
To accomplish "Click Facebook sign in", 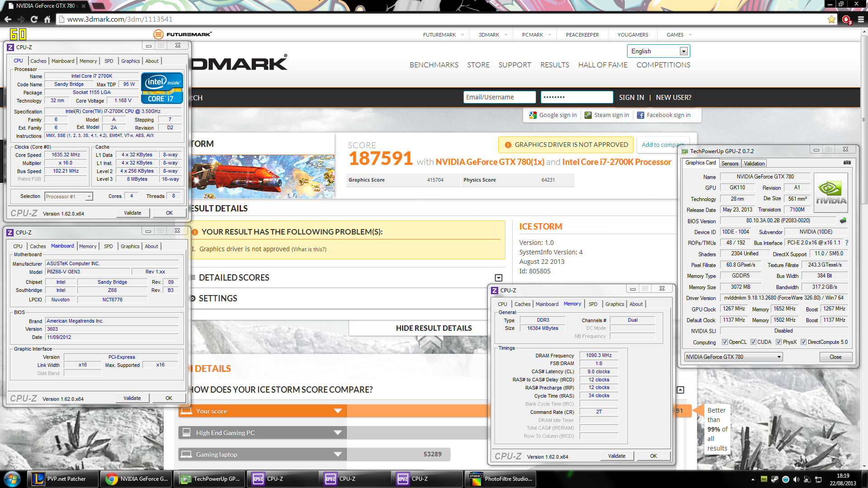I will [664, 115].
